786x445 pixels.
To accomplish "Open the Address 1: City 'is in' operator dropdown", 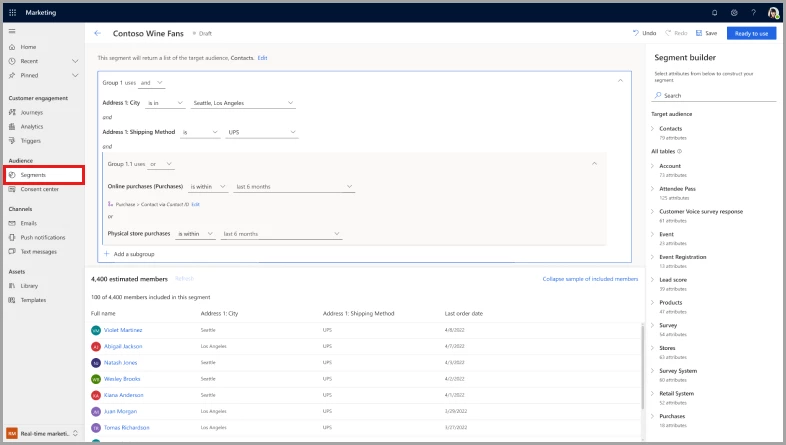I will click(x=165, y=103).
